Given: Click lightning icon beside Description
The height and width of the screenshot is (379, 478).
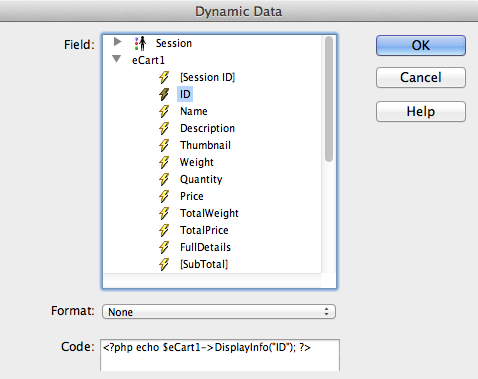Looking at the screenshot, I should point(164,128).
